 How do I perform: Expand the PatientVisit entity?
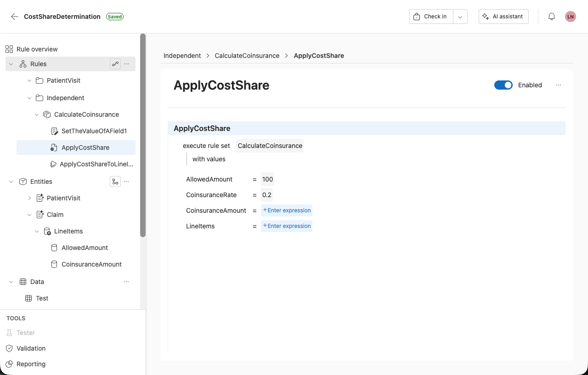point(29,198)
